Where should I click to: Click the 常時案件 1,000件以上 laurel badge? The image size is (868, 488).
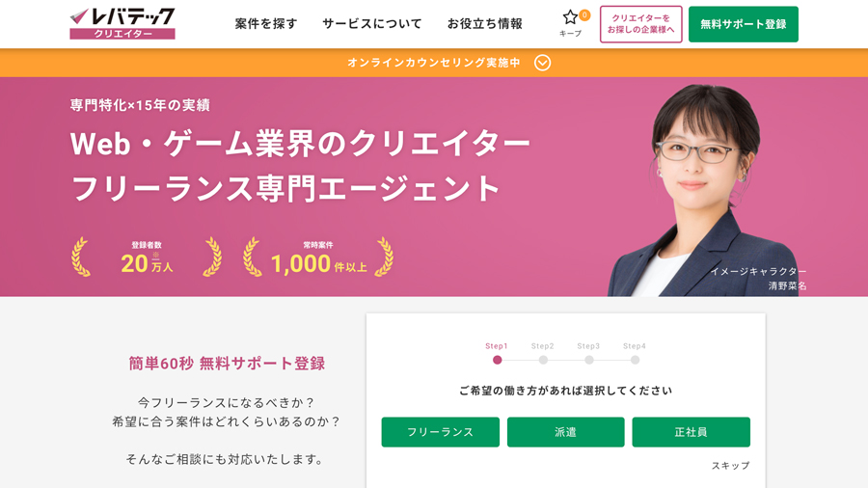318,258
